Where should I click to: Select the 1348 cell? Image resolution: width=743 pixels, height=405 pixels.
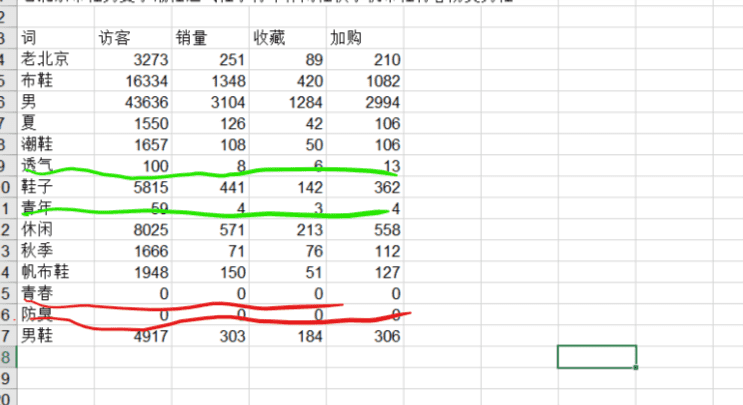pos(210,81)
